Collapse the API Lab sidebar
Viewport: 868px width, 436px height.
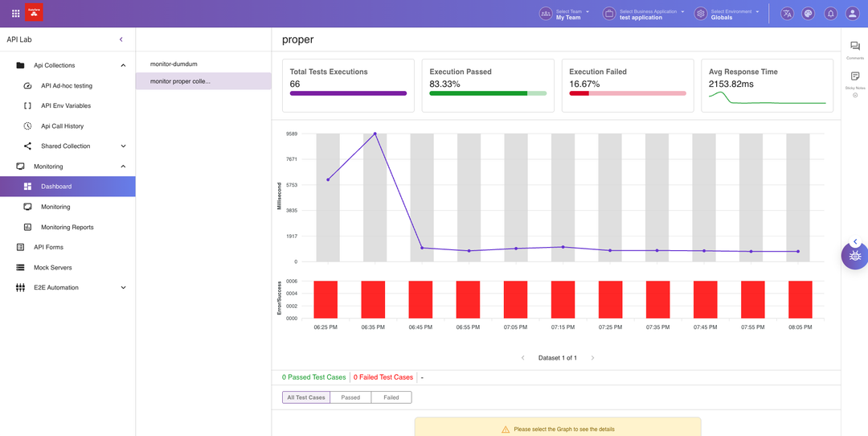pyautogui.click(x=121, y=39)
